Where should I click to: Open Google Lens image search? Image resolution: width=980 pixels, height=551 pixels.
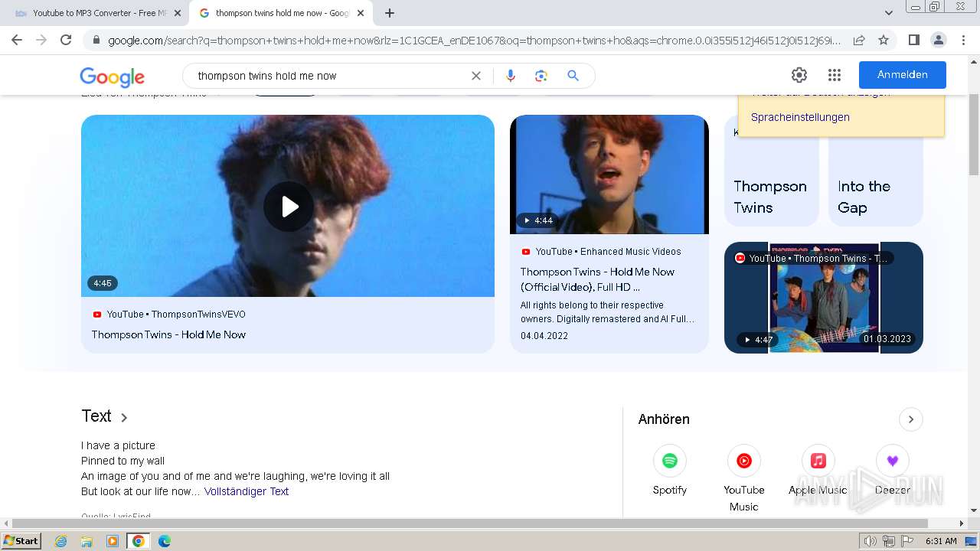(541, 76)
